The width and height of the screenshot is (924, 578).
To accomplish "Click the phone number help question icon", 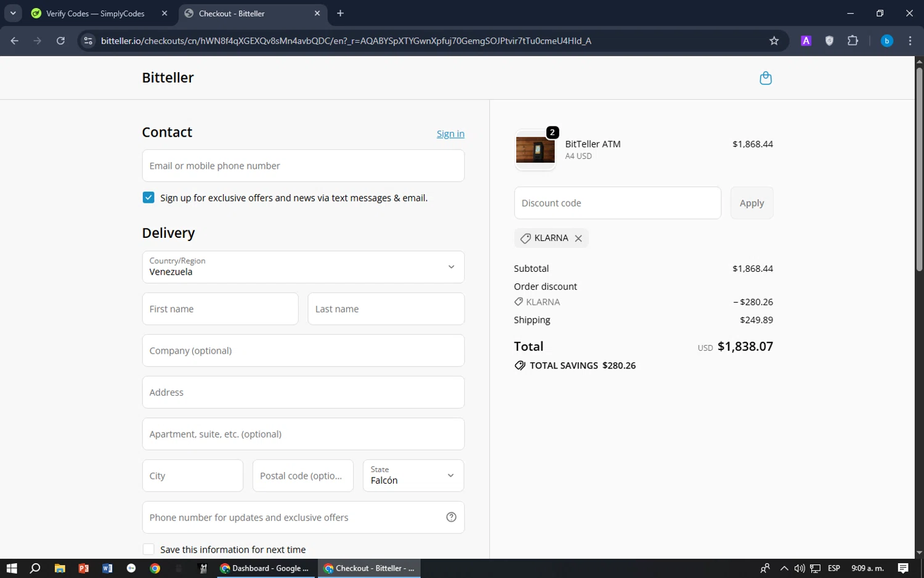I will click(x=451, y=518).
